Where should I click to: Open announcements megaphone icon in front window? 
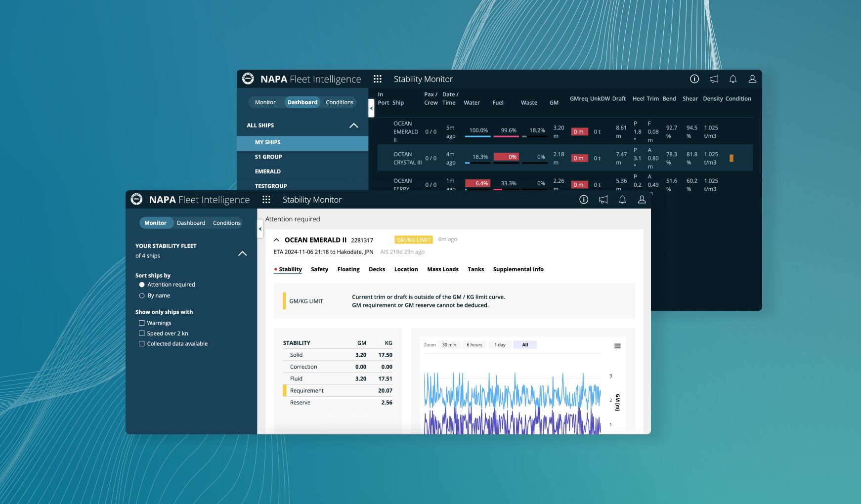pyautogui.click(x=603, y=200)
